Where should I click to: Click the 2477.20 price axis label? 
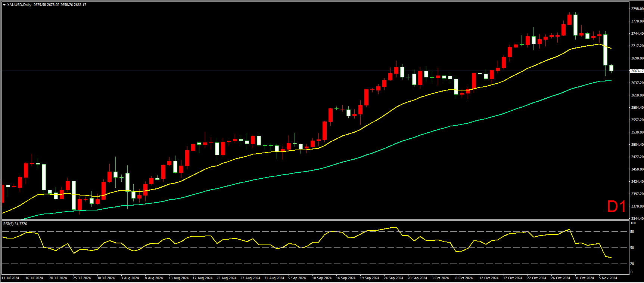click(x=637, y=157)
